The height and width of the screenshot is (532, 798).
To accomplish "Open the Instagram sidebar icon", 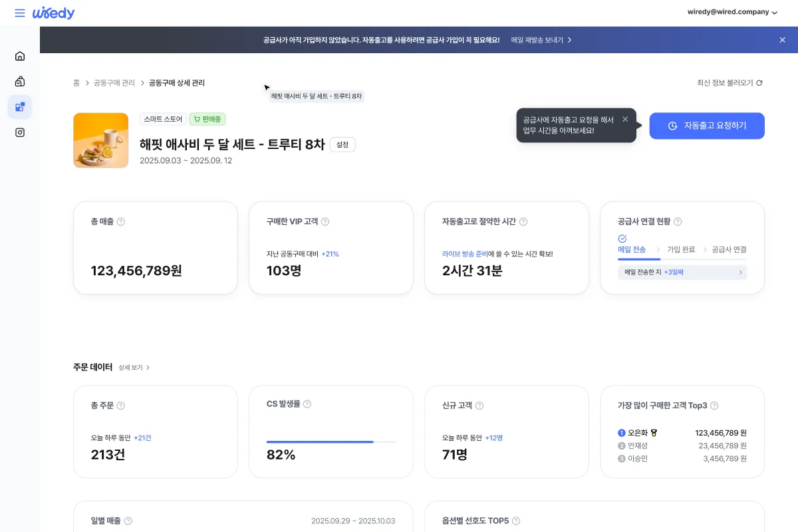I will pyautogui.click(x=20, y=132).
